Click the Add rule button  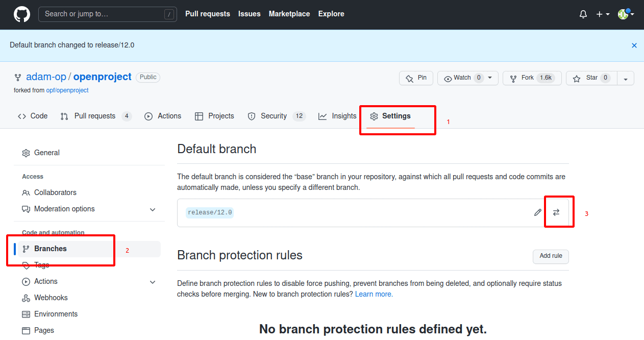click(550, 256)
